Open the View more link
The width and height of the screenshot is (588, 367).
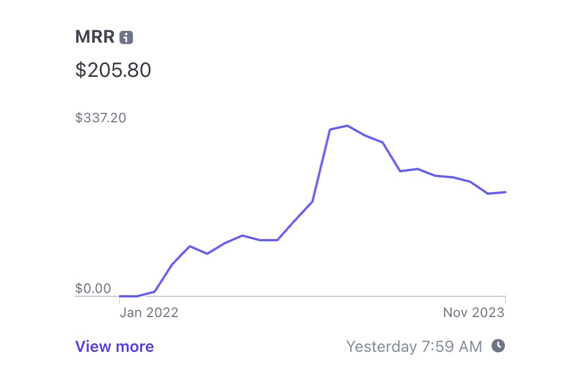[x=114, y=347]
